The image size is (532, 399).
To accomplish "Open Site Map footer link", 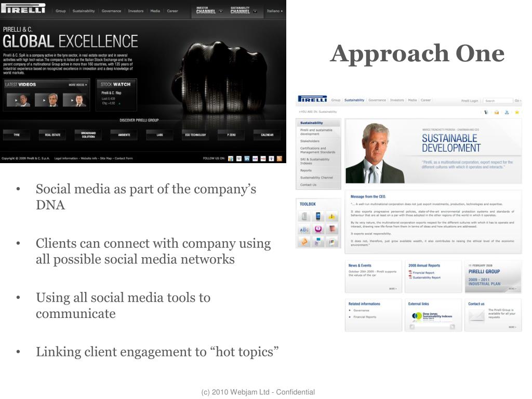I will pyautogui.click(x=107, y=158).
